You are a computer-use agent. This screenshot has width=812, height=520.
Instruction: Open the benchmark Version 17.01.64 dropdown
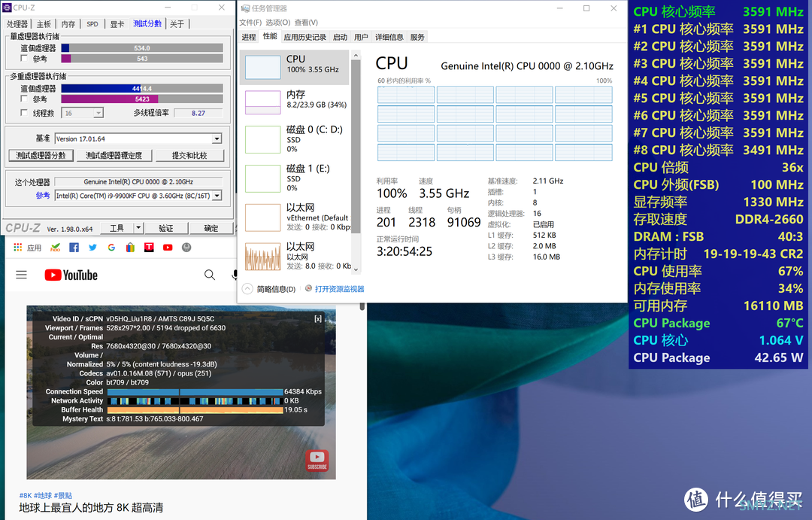click(217, 139)
